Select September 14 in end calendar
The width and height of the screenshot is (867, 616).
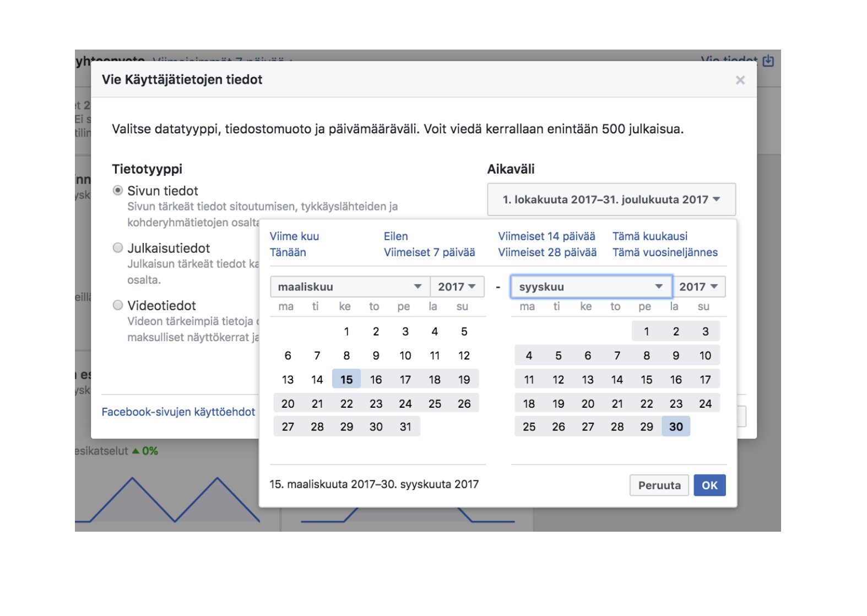617,380
